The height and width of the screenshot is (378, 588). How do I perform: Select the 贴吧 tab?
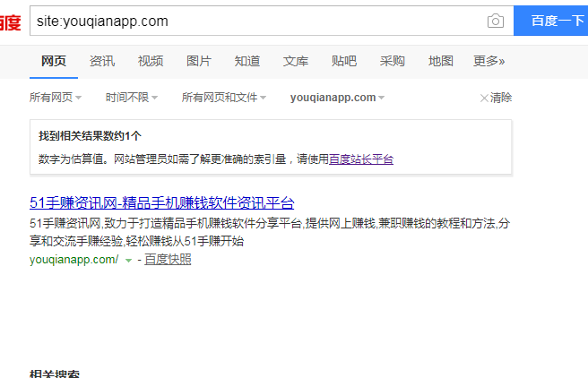click(344, 61)
